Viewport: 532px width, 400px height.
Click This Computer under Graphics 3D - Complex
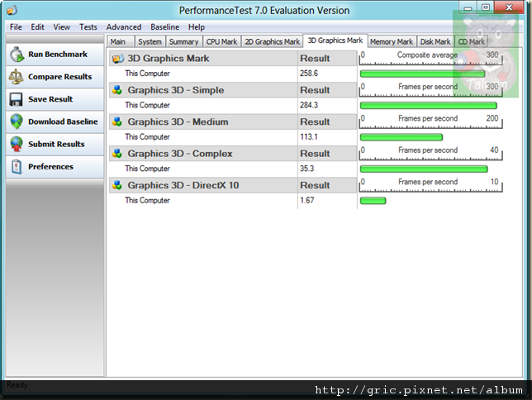click(147, 169)
